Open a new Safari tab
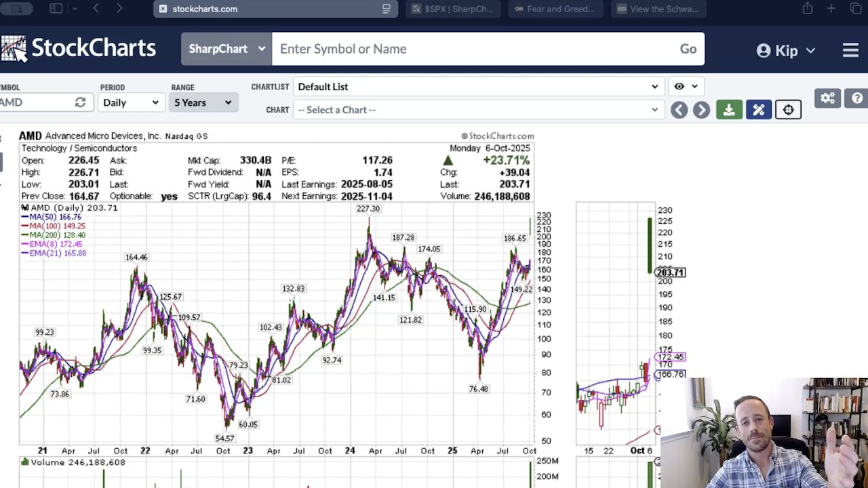868x488 pixels. click(831, 9)
